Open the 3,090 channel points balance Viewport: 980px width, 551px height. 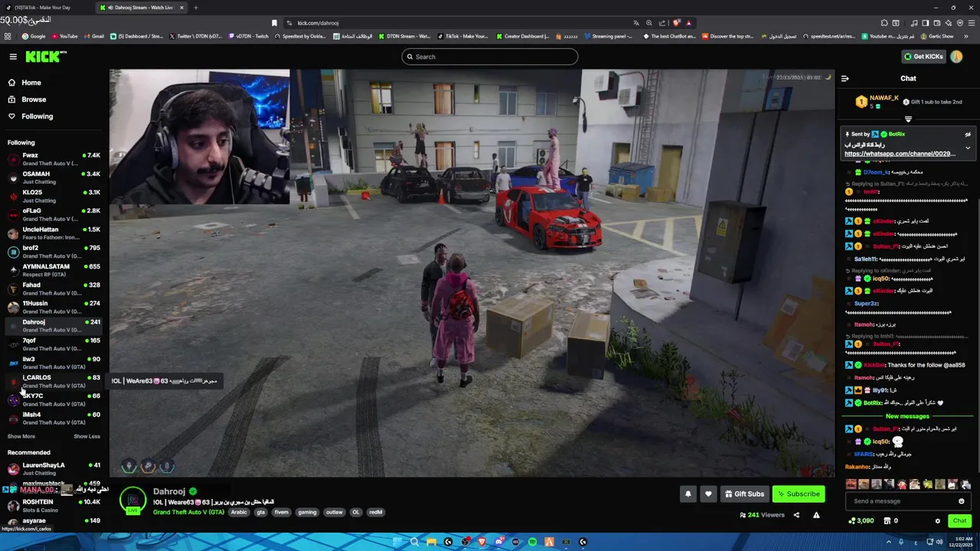coord(861,521)
